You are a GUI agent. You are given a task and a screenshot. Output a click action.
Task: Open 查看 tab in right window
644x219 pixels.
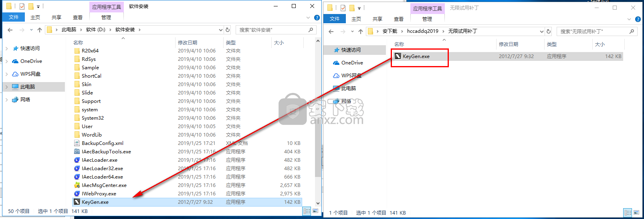coord(399,19)
